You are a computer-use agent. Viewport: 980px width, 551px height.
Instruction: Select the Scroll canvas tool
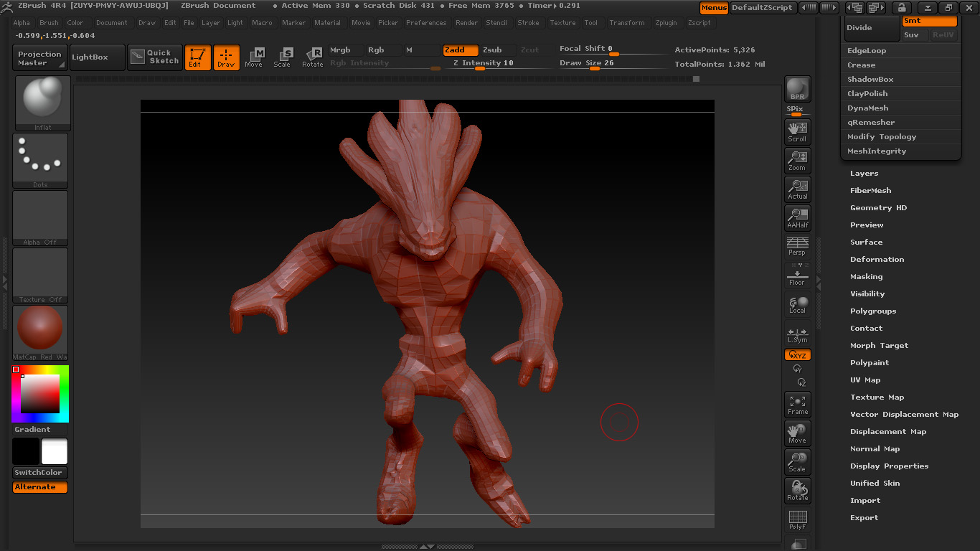[x=797, y=131]
